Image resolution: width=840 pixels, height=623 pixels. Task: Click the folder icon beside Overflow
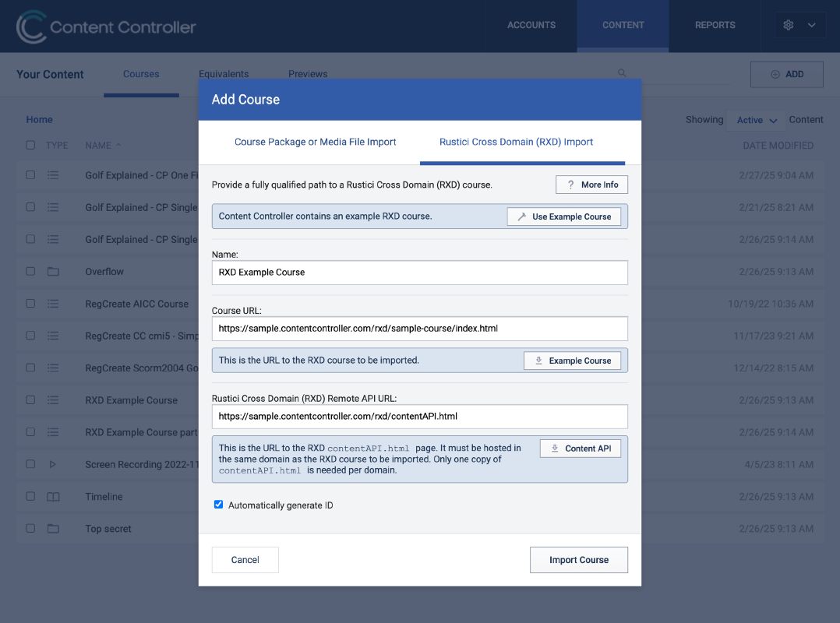(x=53, y=271)
